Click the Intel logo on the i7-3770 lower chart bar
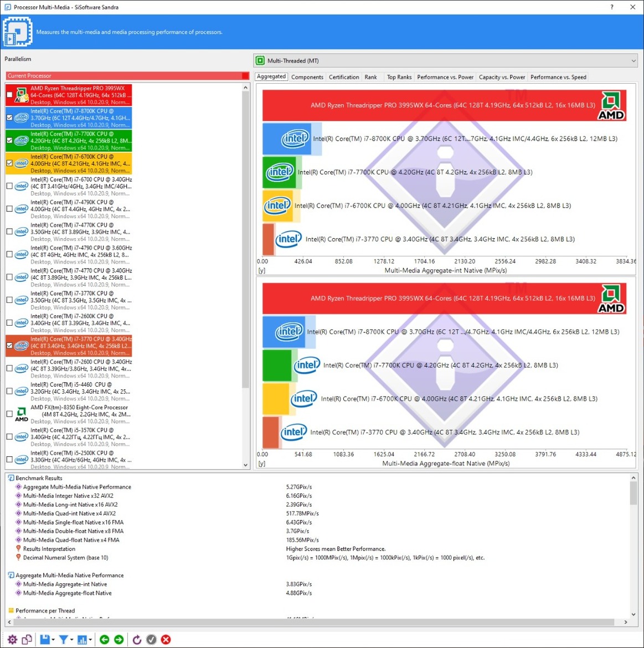Screen dimensions: 644x648 click(293, 432)
